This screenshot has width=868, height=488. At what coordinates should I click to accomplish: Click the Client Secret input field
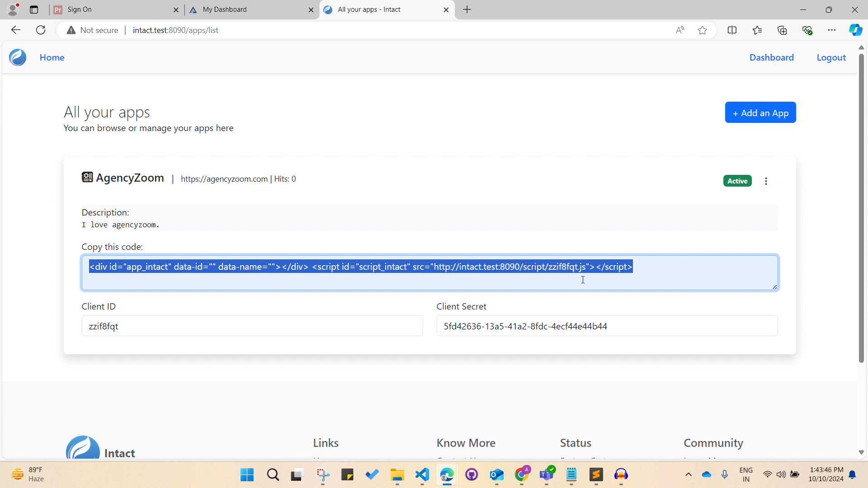tap(607, 326)
